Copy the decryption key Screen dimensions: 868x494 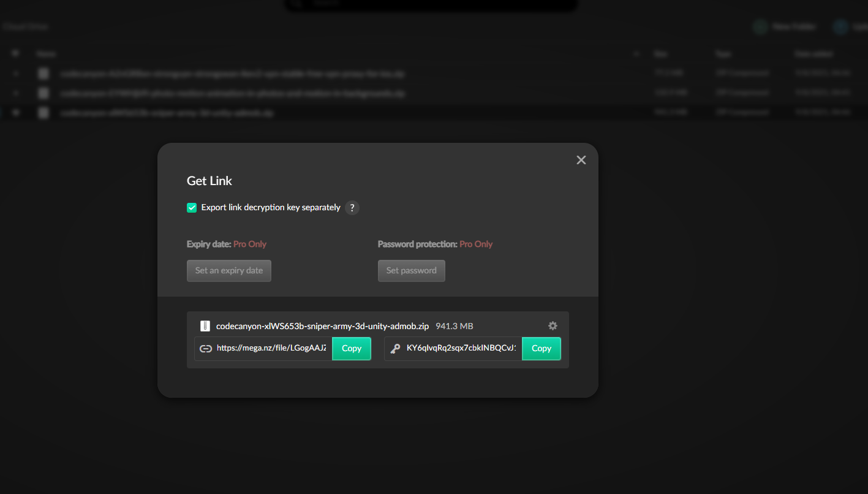point(542,348)
